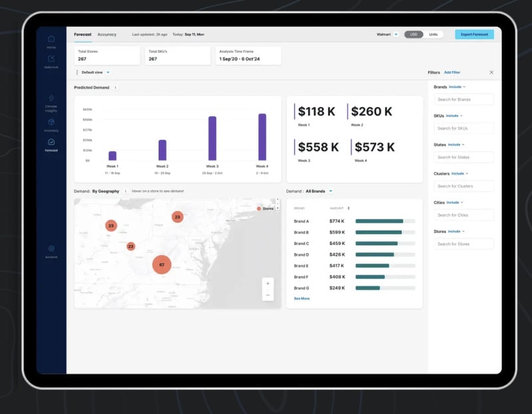Open the Inventory section icon

click(51, 122)
